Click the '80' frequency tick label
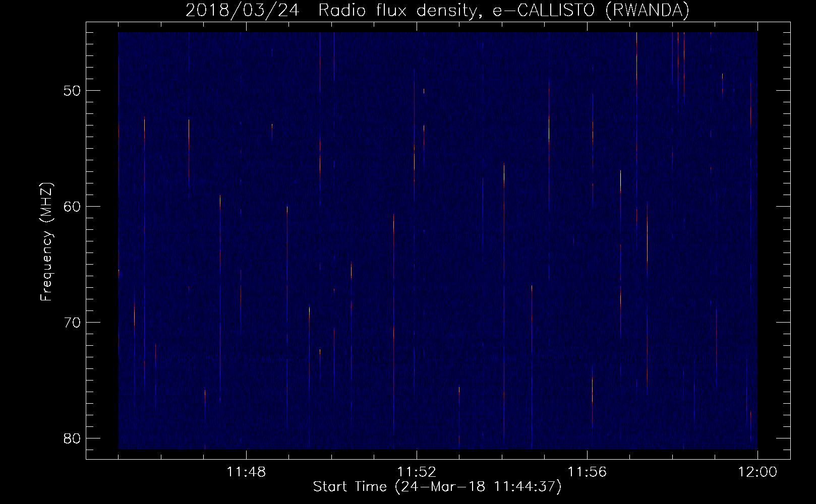Viewport: 816px width, 504px height. pyautogui.click(x=73, y=438)
